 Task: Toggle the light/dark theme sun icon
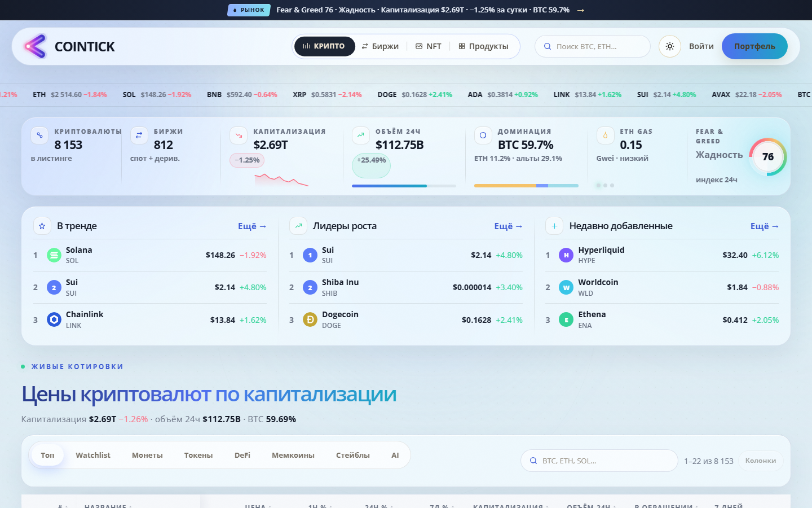pos(670,46)
